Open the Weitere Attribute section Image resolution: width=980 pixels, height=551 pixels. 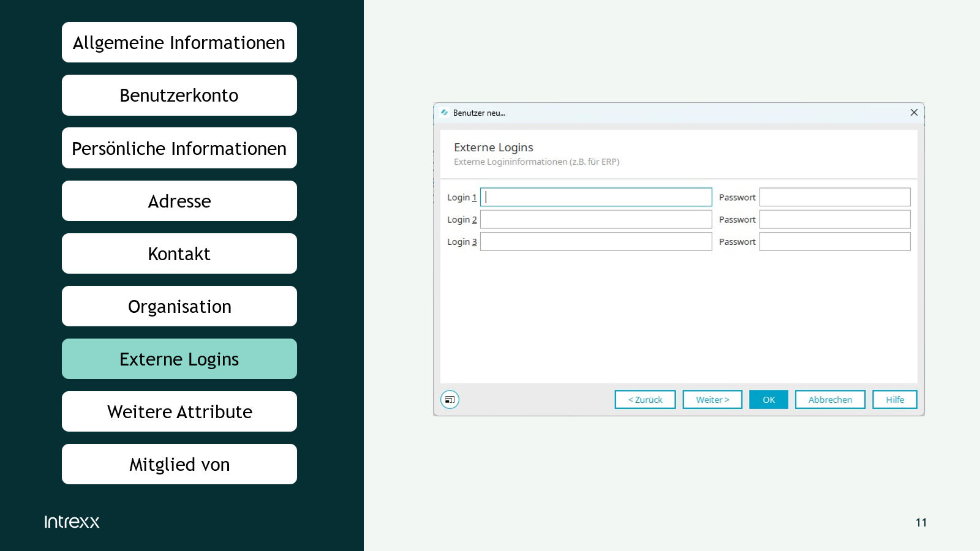(179, 411)
